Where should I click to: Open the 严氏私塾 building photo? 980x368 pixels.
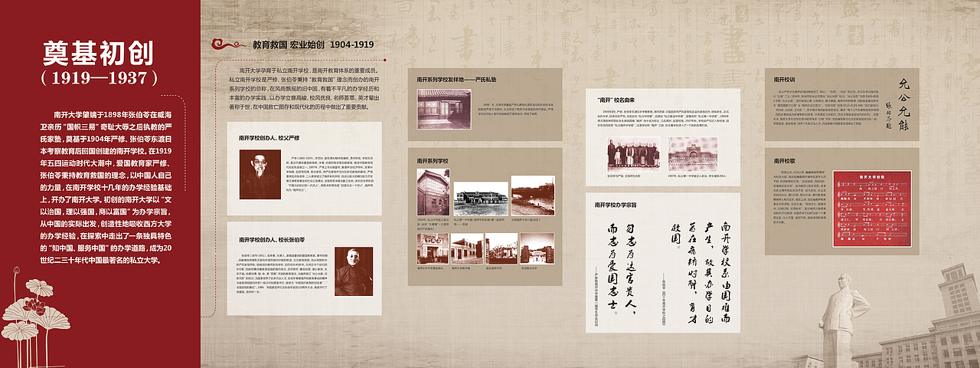coord(444,109)
